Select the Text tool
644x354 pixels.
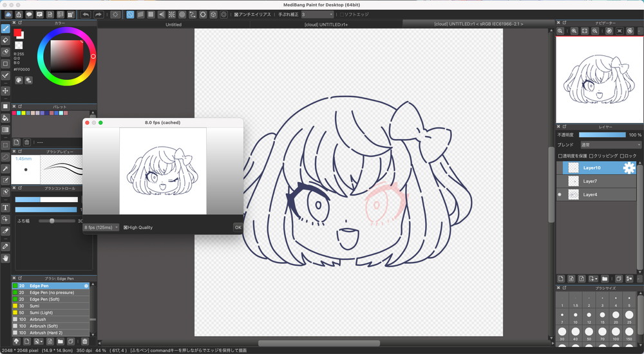[6, 208]
